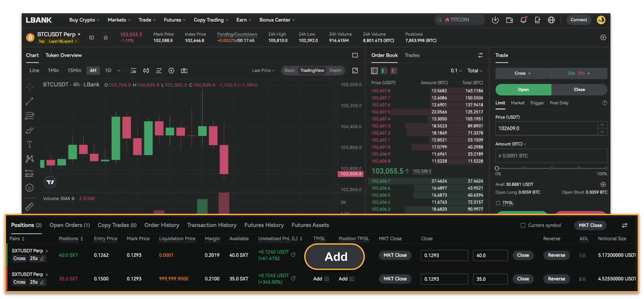Select the brush drawing tool
The width and height of the screenshot is (644, 299).
pyautogui.click(x=30, y=130)
